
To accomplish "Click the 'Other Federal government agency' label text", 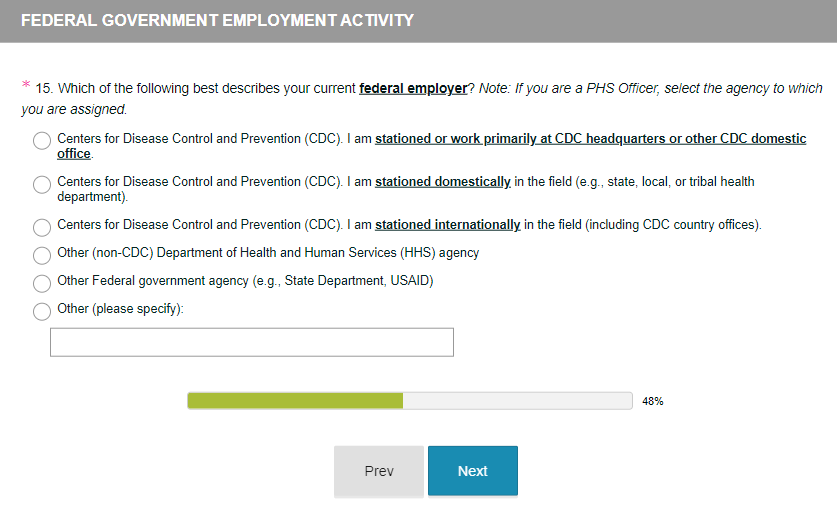I will tap(245, 281).
